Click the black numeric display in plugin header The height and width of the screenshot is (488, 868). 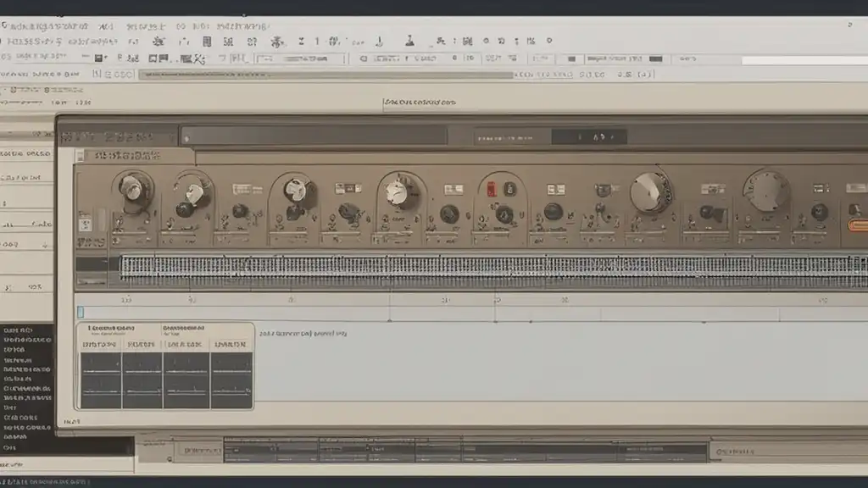pyautogui.click(x=589, y=136)
